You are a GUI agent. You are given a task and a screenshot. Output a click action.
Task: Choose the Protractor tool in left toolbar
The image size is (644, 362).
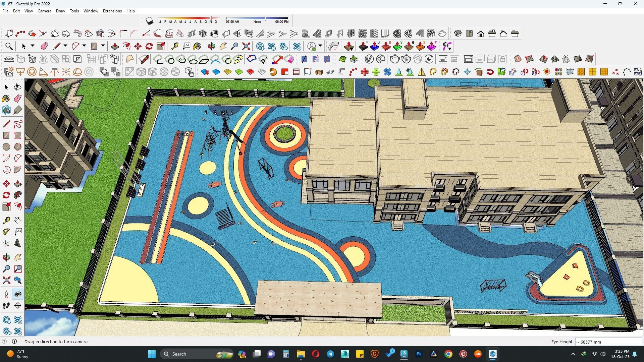(6, 232)
